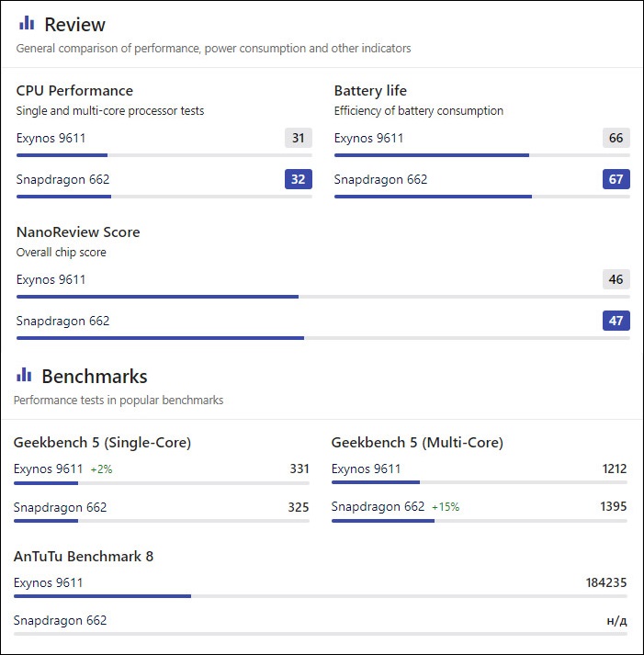The width and height of the screenshot is (644, 655).
Task: Open the CPU Performance section heading
Action: (74, 91)
